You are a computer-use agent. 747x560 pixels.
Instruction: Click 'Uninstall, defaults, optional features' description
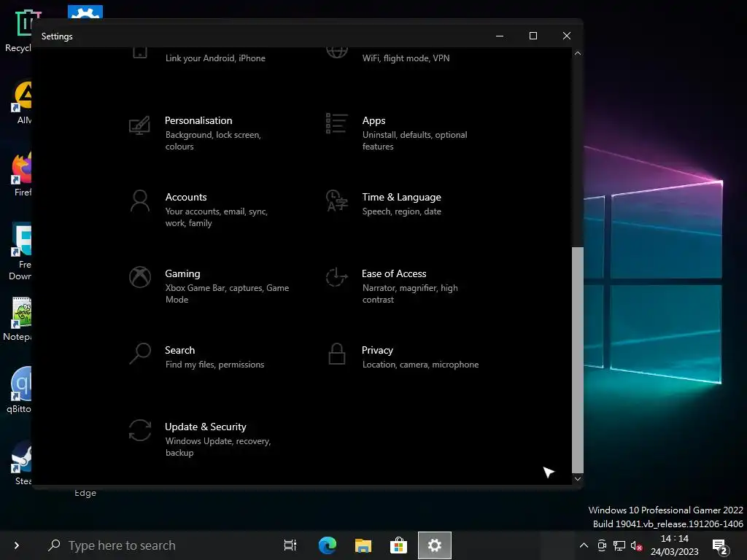pyautogui.click(x=414, y=141)
